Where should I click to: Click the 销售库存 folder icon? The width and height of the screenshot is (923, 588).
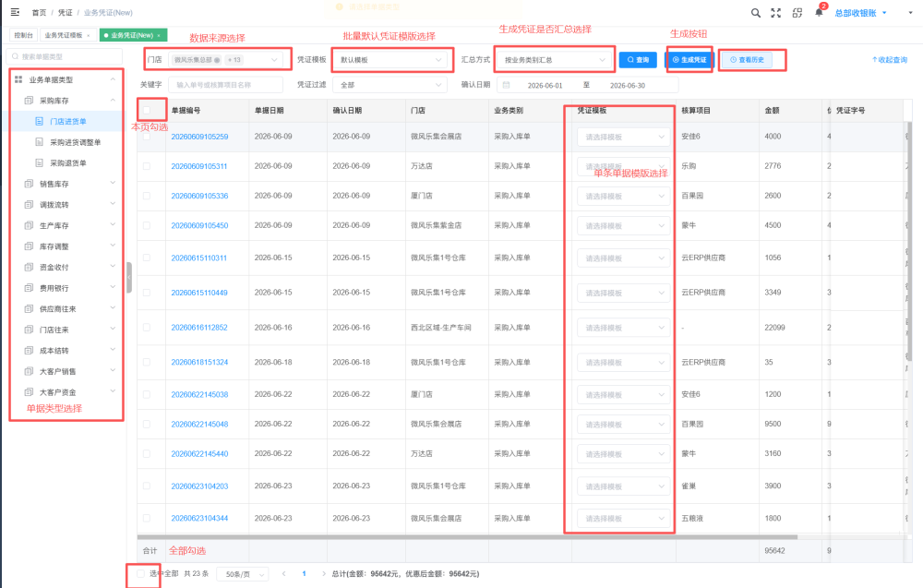(29, 184)
